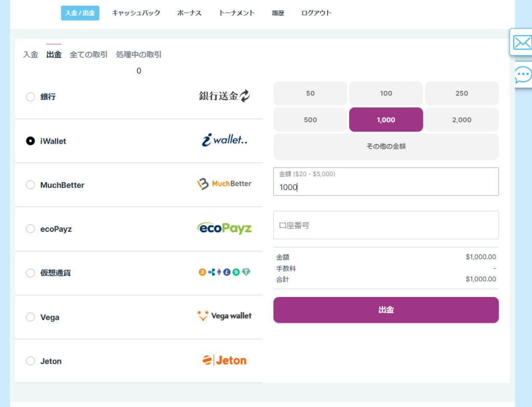This screenshot has width=532, height=407.
Task: Switch to the 処理中の取引 tab
Action: coord(139,55)
